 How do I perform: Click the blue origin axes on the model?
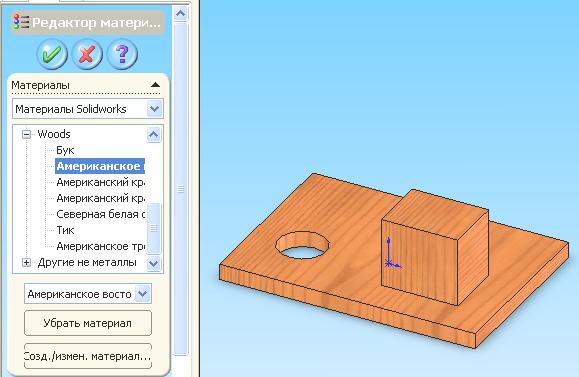click(392, 253)
